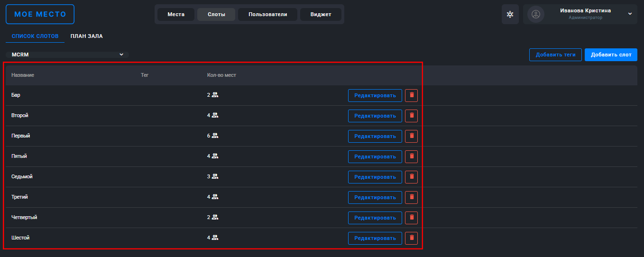Click trash icon for Второй slot
The image size is (644, 257).
pos(412,116)
